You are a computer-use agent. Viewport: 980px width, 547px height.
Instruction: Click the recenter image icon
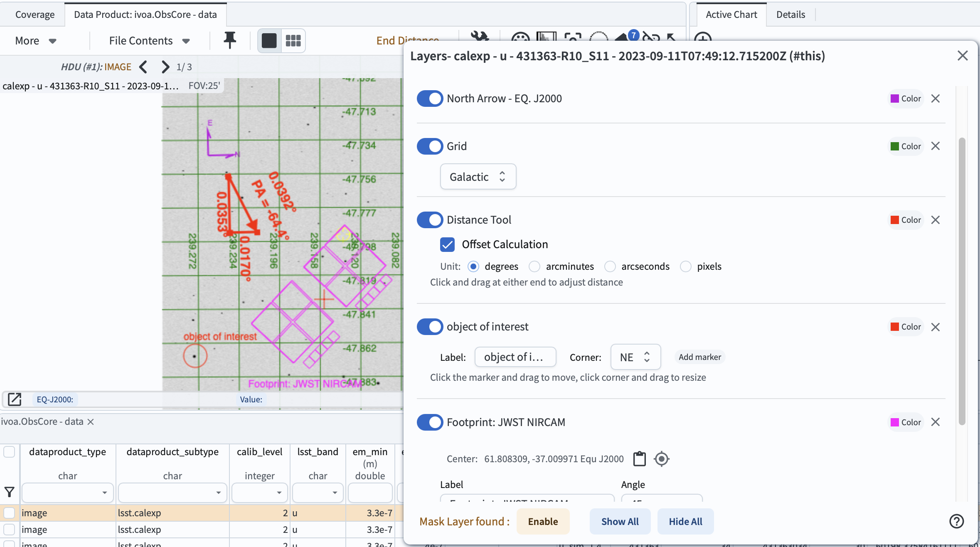(x=572, y=38)
